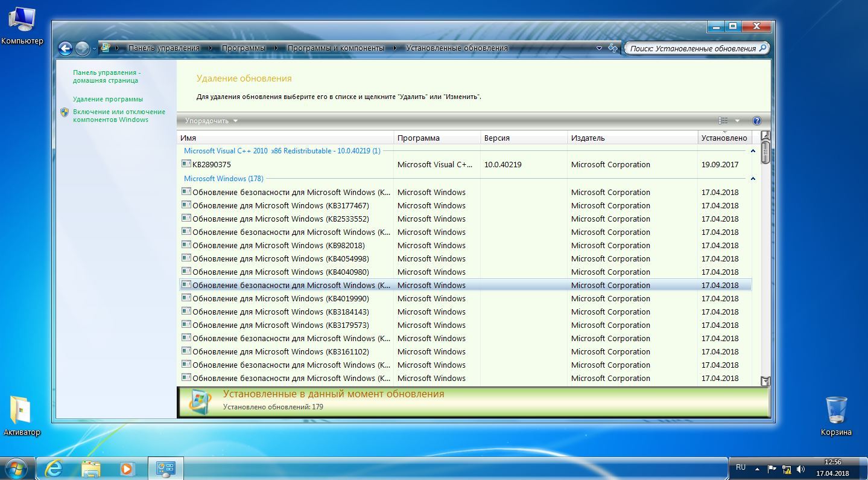The image size is (868, 480).
Task: Click the Windows Update icon in details pane
Action: pyautogui.click(x=200, y=402)
